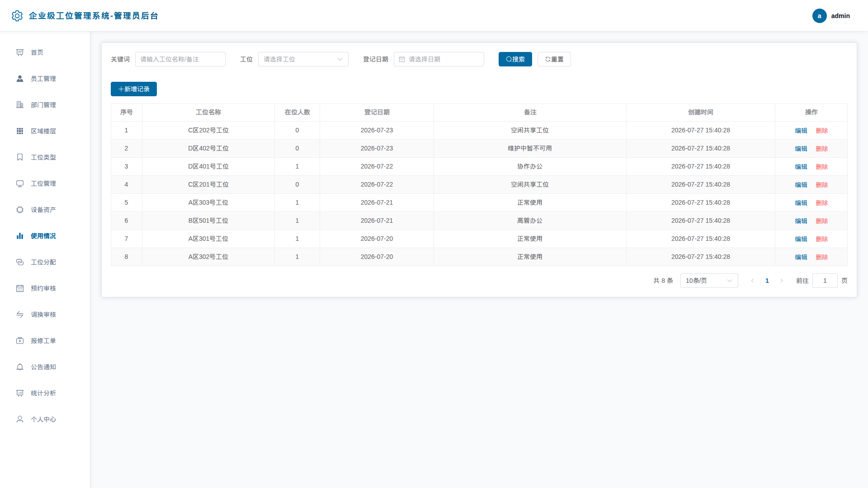Click 编辑 for C区202号工位 row

[x=801, y=131]
